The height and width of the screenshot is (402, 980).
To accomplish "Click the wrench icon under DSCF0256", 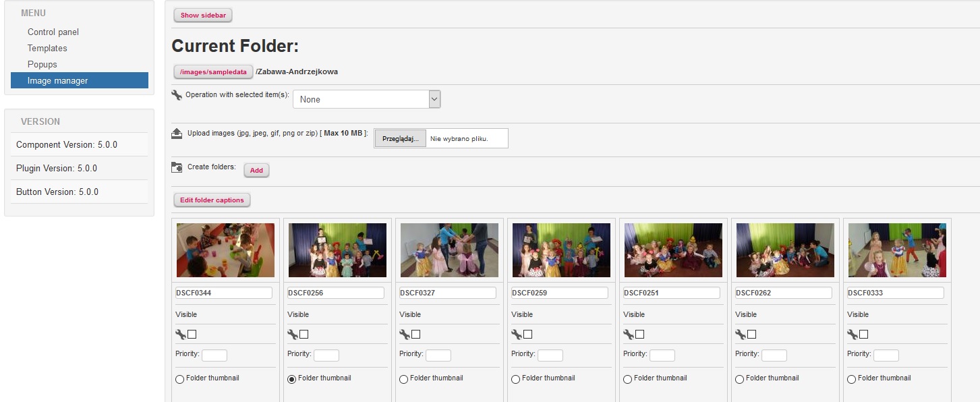I will click(293, 334).
